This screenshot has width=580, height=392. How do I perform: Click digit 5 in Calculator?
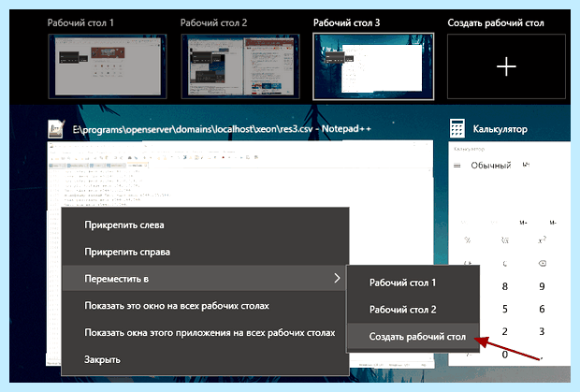[x=505, y=309]
